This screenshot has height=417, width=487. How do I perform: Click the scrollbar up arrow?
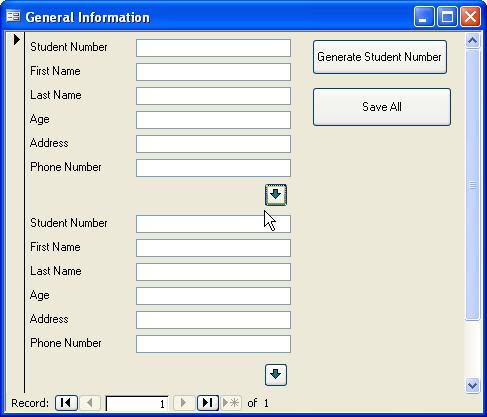pyautogui.click(x=472, y=41)
